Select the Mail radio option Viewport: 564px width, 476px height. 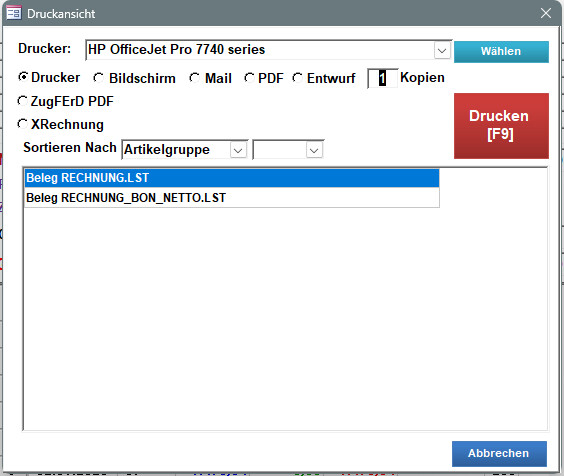point(194,78)
